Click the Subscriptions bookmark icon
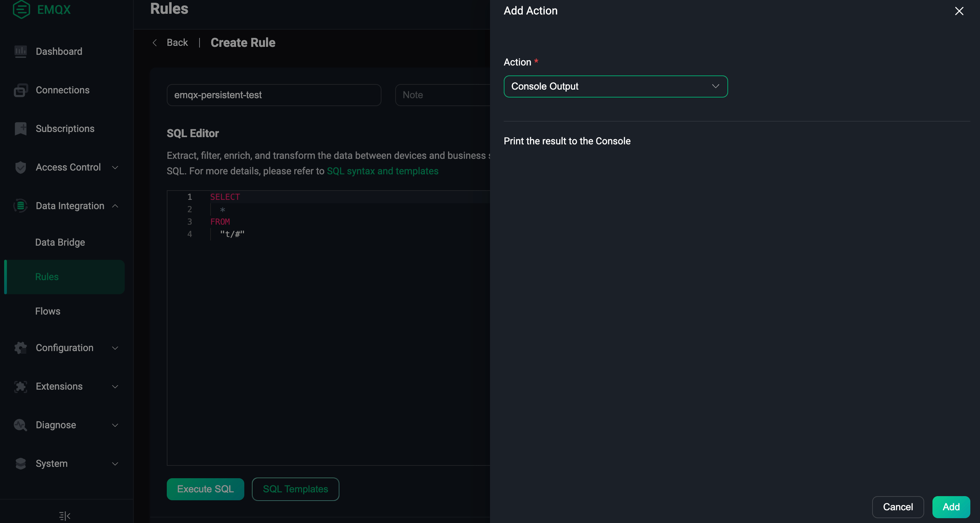 click(x=21, y=129)
